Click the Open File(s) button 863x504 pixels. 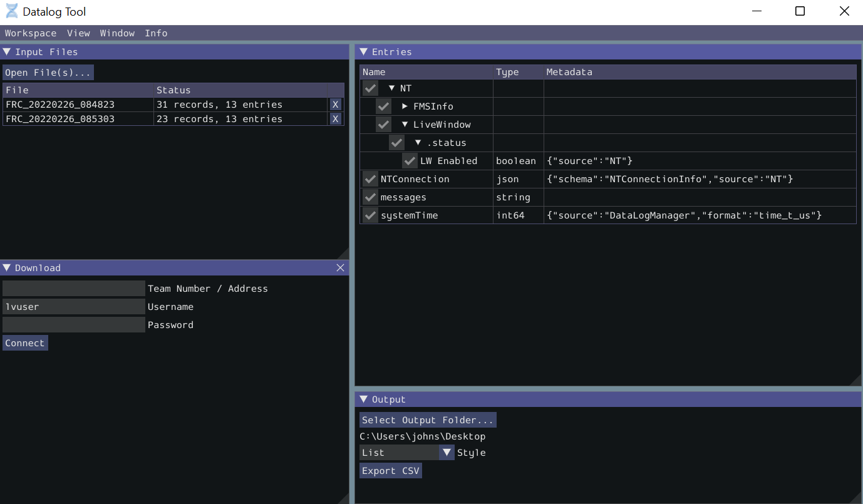pos(48,72)
